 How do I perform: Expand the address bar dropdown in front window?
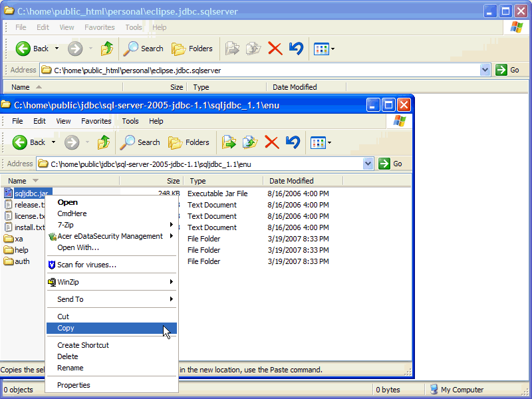point(368,164)
